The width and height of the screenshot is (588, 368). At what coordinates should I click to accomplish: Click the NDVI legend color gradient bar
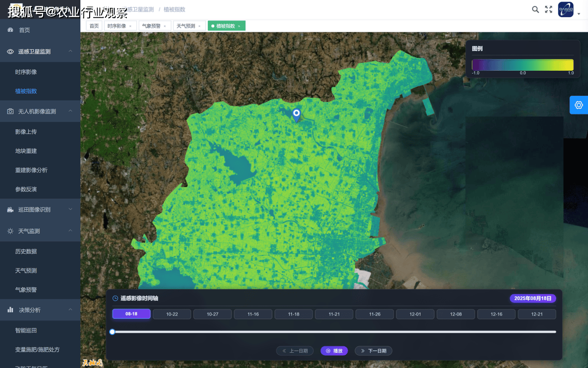pyautogui.click(x=522, y=65)
